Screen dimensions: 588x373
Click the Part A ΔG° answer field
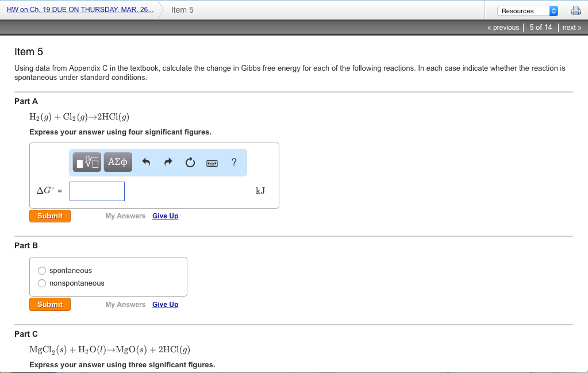point(97,191)
